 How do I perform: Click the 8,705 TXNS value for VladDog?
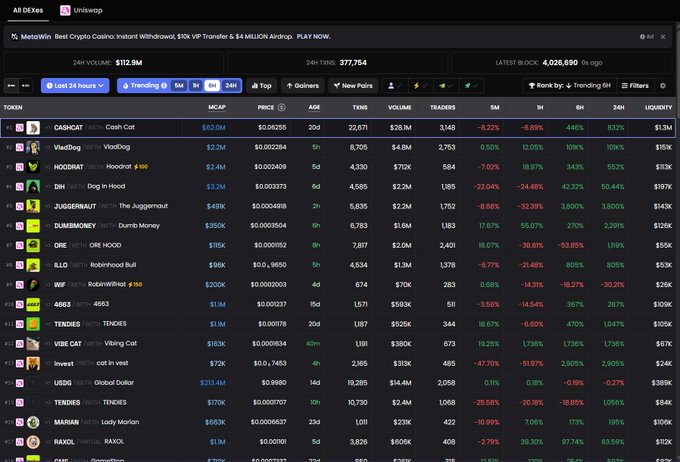359,147
